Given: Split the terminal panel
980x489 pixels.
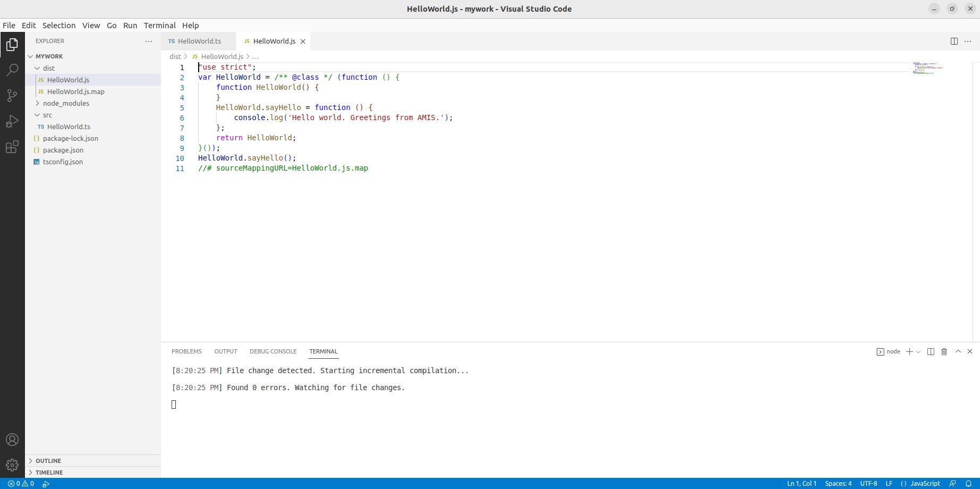Looking at the screenshot, I should pyautogui.click(x=931, y=351).
